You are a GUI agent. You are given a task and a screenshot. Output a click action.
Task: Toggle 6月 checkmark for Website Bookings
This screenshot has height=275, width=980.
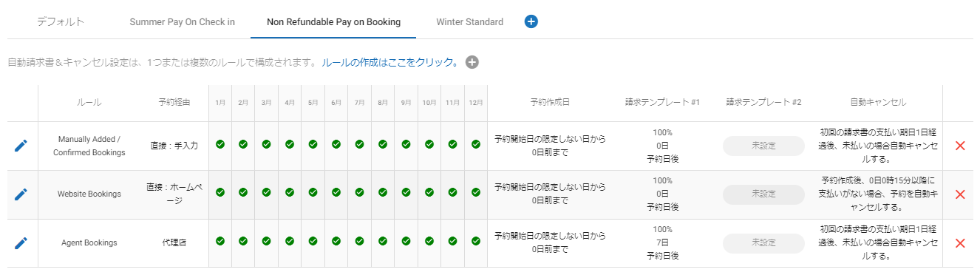336,192
